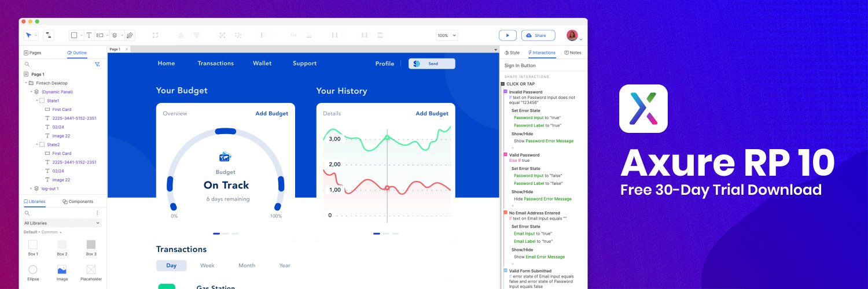868x289 pixels.
Task: Click Show Email Error Message action
Action: point(539,257)
